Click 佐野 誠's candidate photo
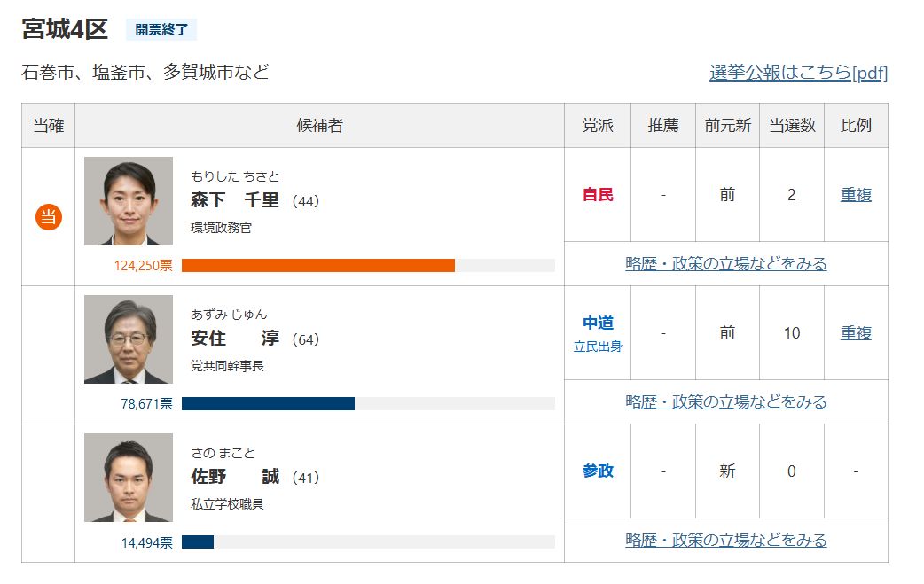 pos(129,478)
